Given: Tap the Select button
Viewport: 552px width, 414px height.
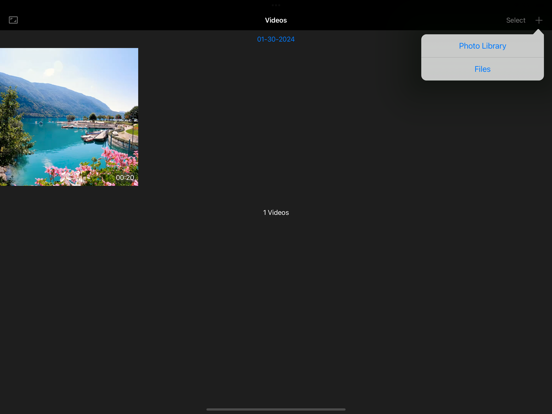Looking at the screenshot, I should click(x=515, y=20).
